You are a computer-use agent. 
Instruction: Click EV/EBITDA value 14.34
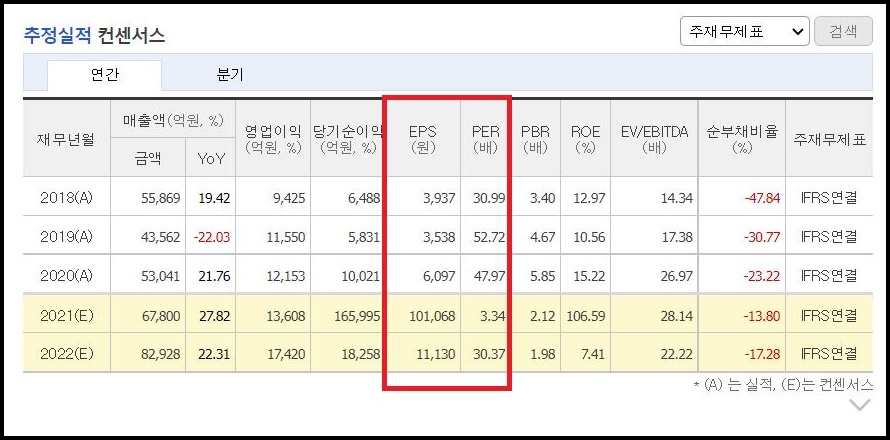click(677, 198)
